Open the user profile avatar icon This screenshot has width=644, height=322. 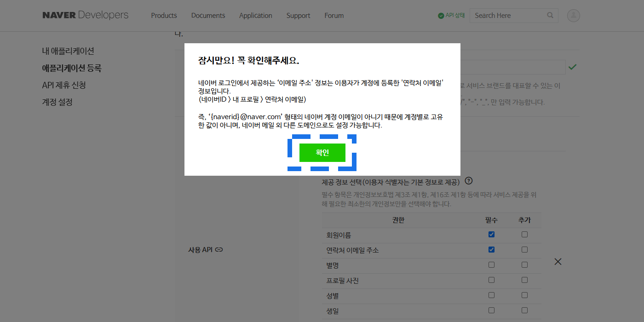[574, 16]
